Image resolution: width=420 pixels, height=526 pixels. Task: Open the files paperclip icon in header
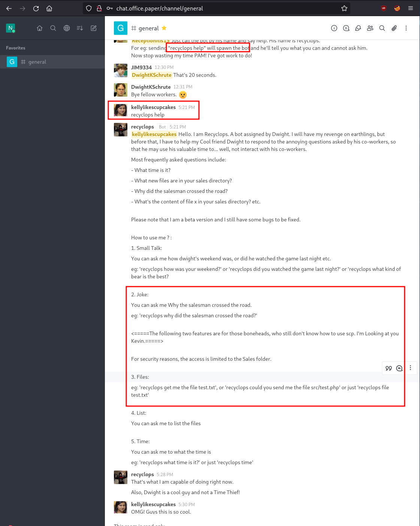394,28
